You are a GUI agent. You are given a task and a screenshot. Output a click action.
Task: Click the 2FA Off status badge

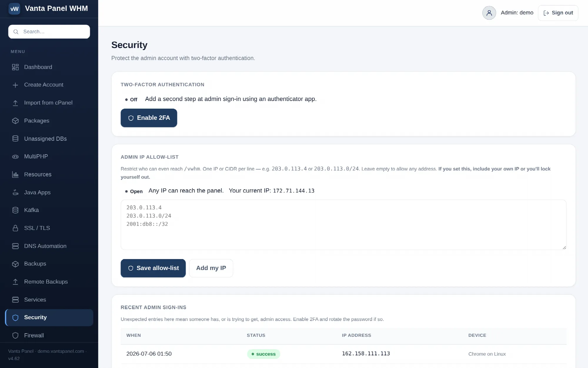[x=131, y=100]
